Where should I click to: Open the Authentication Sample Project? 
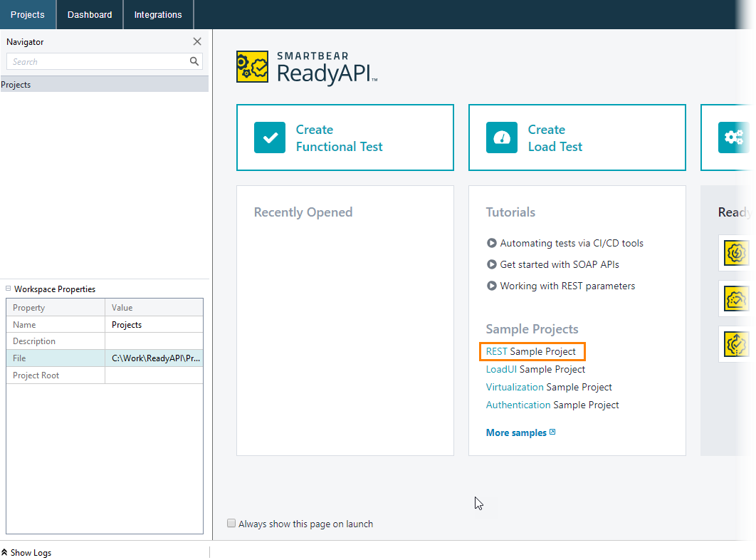pos(552,405)
